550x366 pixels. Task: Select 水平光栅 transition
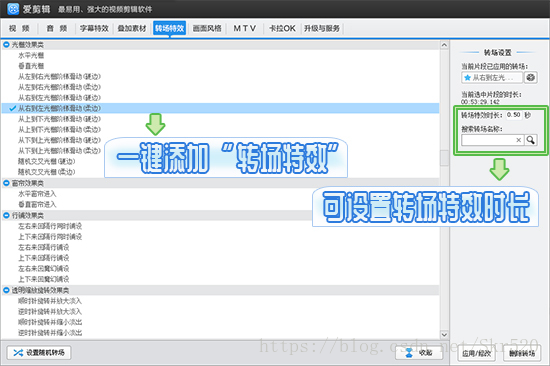(x=31, y=55)
